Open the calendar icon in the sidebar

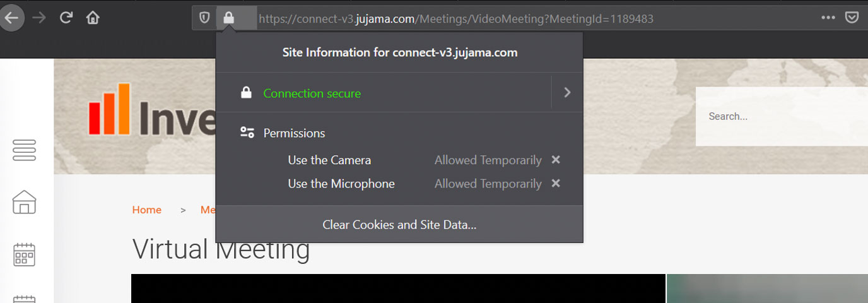(x=24, y=254)
